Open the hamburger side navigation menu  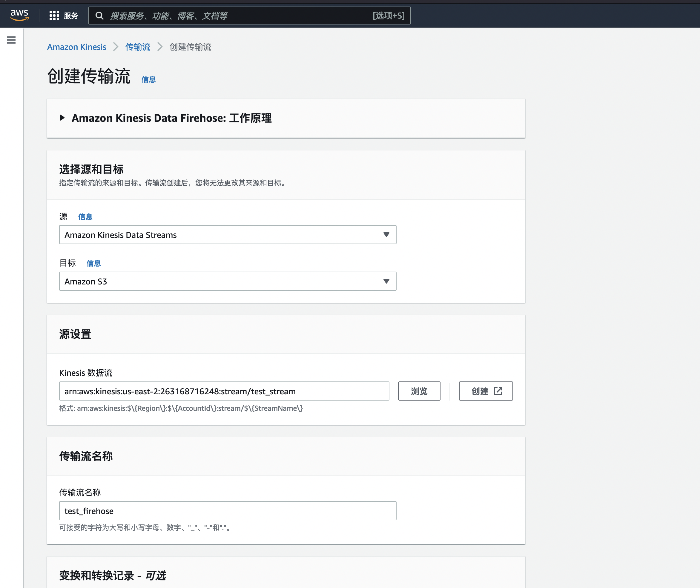(11, 40)
